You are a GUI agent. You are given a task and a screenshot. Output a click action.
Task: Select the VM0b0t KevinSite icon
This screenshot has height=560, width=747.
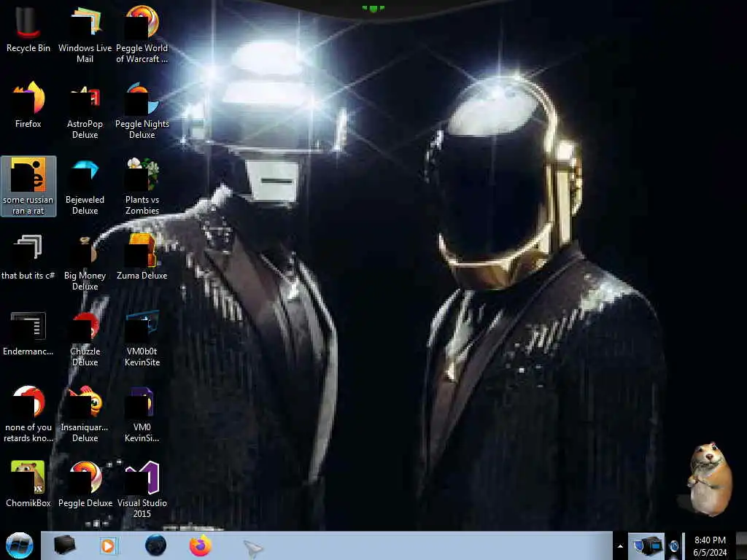click(x=142, y=338)
